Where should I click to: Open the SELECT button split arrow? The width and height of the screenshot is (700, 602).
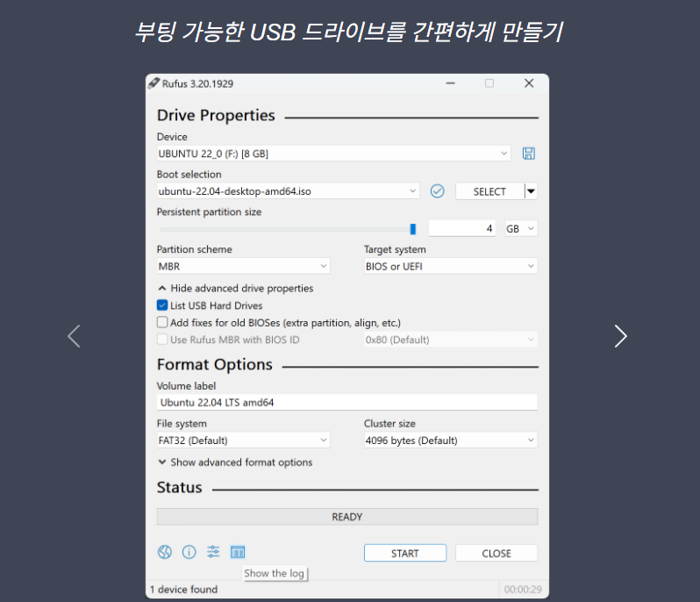coord(531,191)
